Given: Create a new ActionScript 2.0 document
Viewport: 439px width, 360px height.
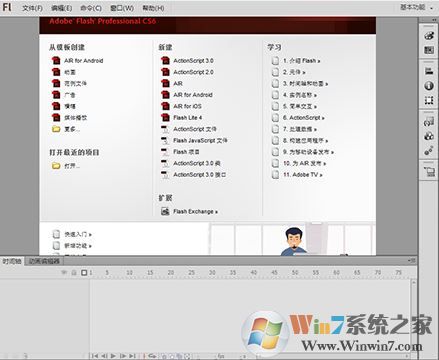Looking at the screenshot, I should coord(193,72).
